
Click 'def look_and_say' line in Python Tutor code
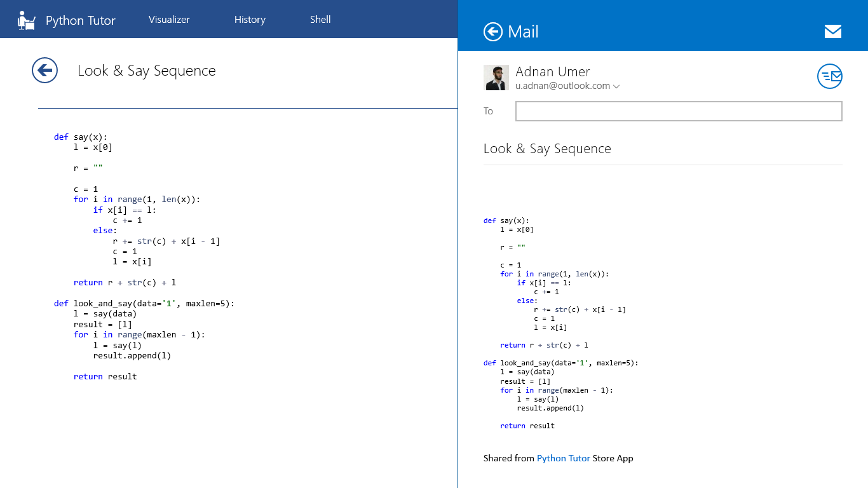click(x=144, y=303)
